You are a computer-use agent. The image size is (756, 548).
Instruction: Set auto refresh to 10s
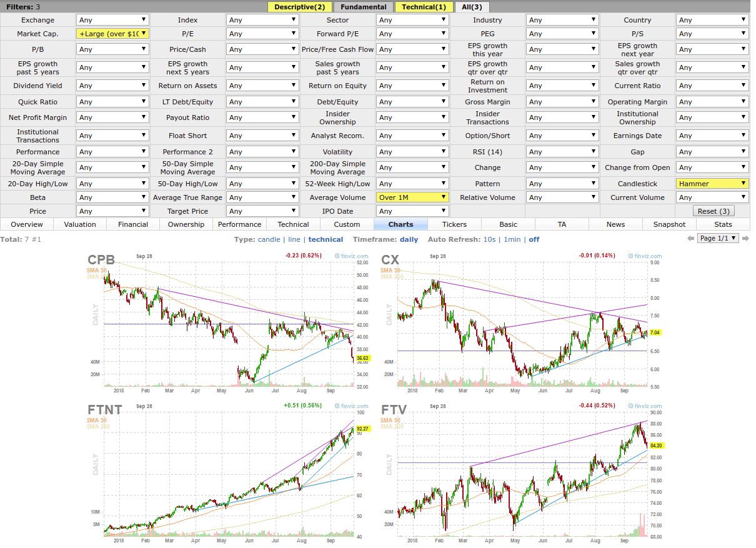[x=490, y=239]
